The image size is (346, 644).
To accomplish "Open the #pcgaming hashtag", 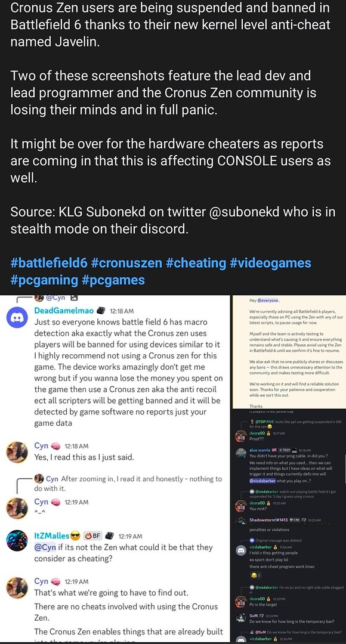I will click(x=44, y=280).
